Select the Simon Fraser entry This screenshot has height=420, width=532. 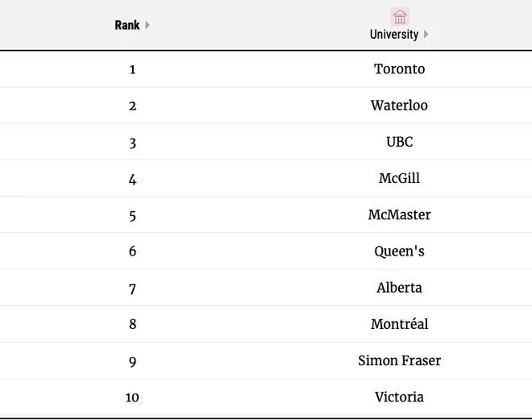coord(399,360)
